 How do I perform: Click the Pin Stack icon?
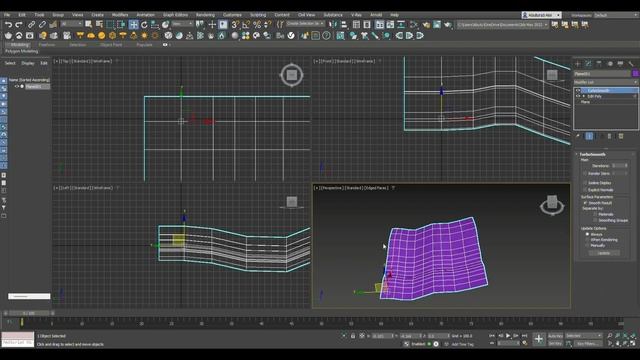(578, 136)
